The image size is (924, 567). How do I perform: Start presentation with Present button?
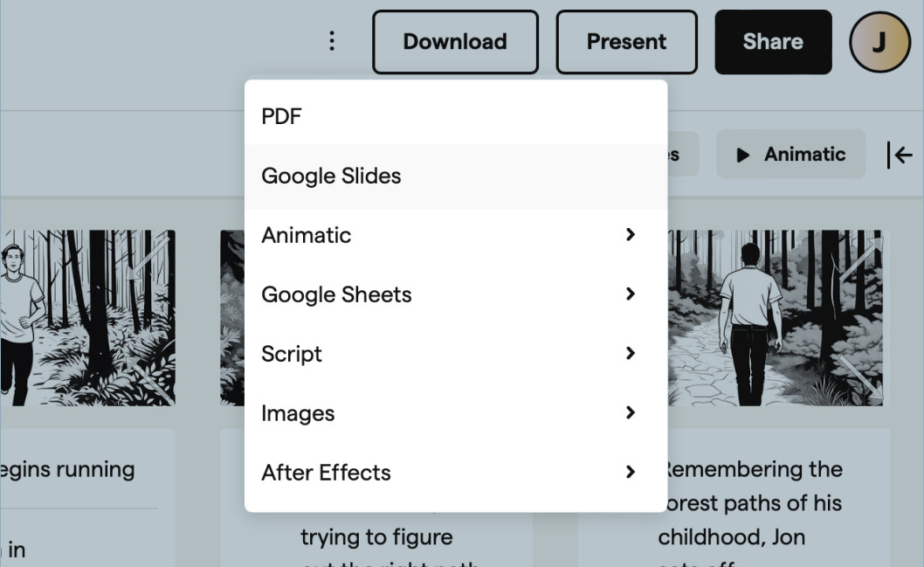[626, 42]
